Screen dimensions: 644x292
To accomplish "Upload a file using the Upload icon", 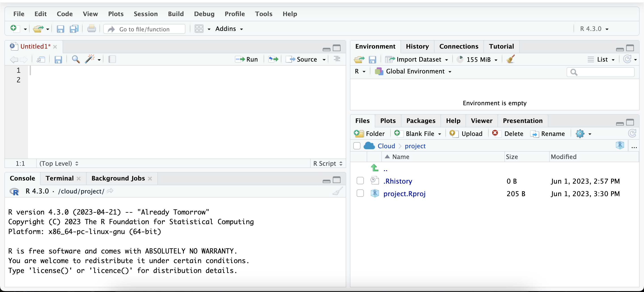I will 466,133.
